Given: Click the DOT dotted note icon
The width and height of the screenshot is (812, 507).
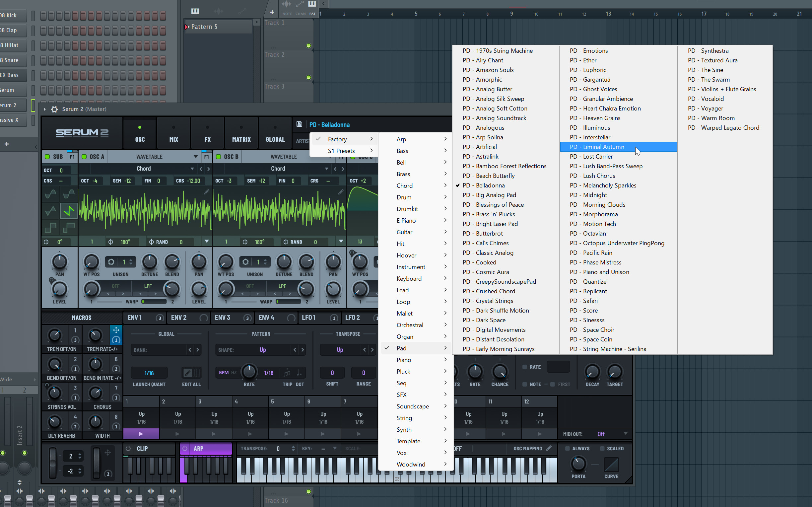Looking at the screenshot, I should click(x=299, y=373).
